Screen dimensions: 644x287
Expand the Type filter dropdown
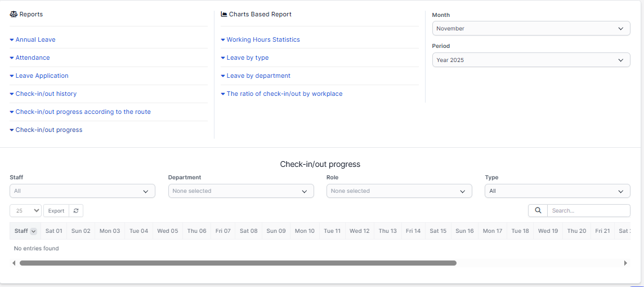coord(557,191)
